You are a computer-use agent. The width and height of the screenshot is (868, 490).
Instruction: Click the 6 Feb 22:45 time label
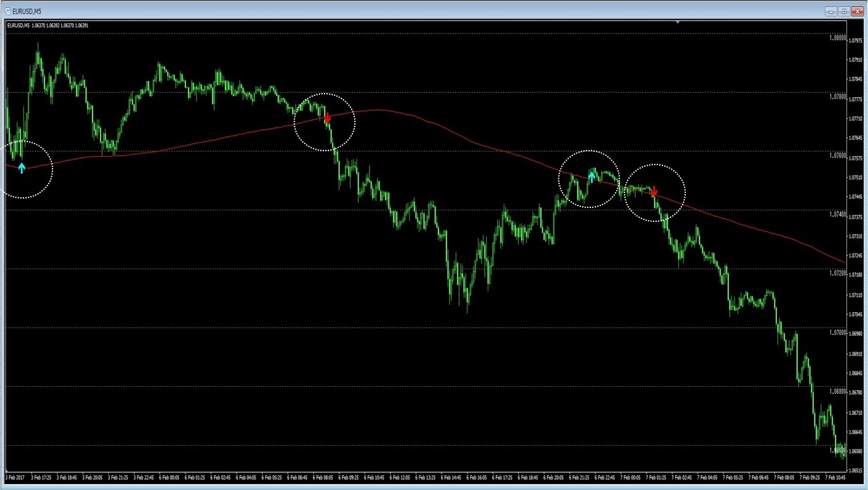pos(605,478)
